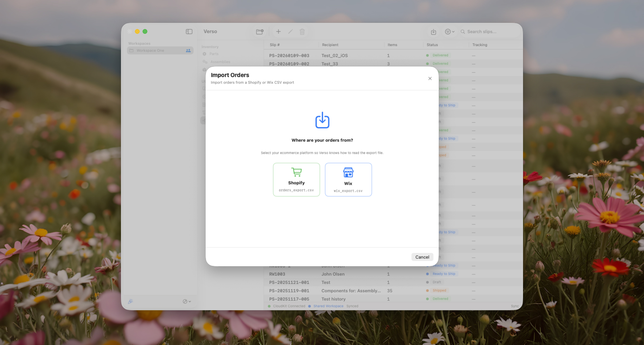
Task: Expand the bottom sidebar options dropdown
Action: pos(187,301)
